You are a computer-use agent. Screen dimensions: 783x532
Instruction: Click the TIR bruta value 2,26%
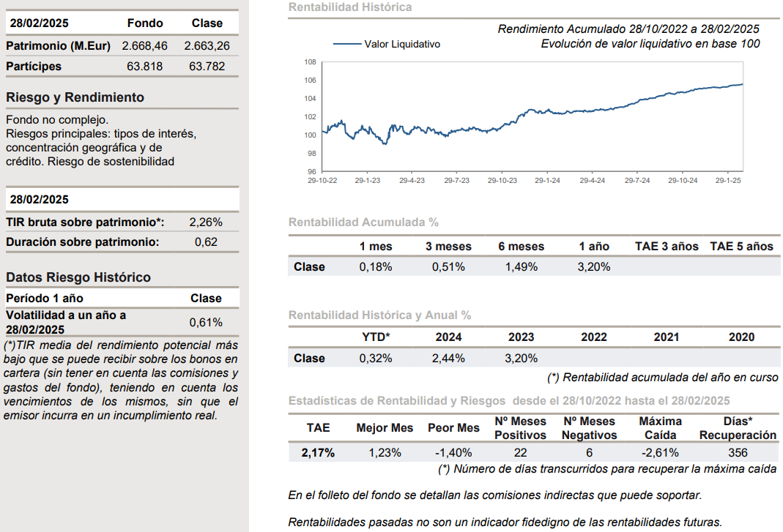click(206, 222)
